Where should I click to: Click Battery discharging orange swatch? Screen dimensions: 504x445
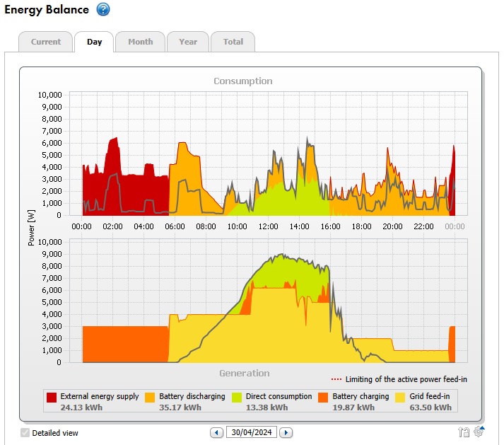coord(150,398)
